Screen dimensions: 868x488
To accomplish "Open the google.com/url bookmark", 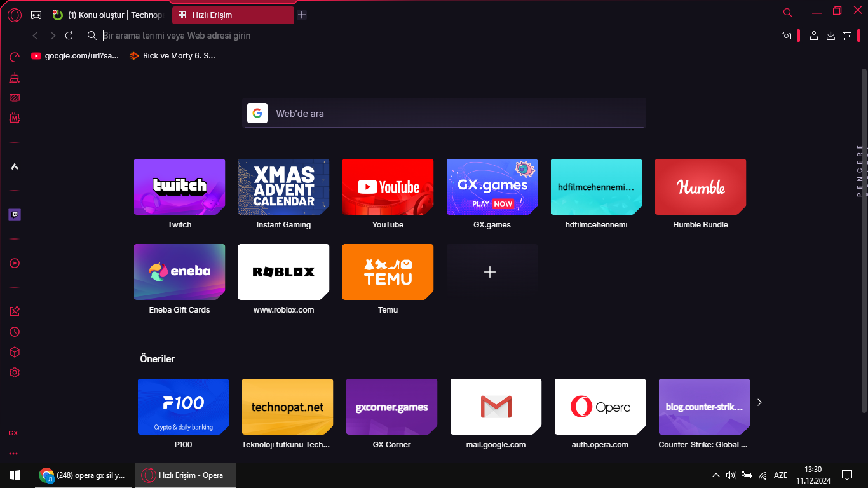I will [75, 56].
